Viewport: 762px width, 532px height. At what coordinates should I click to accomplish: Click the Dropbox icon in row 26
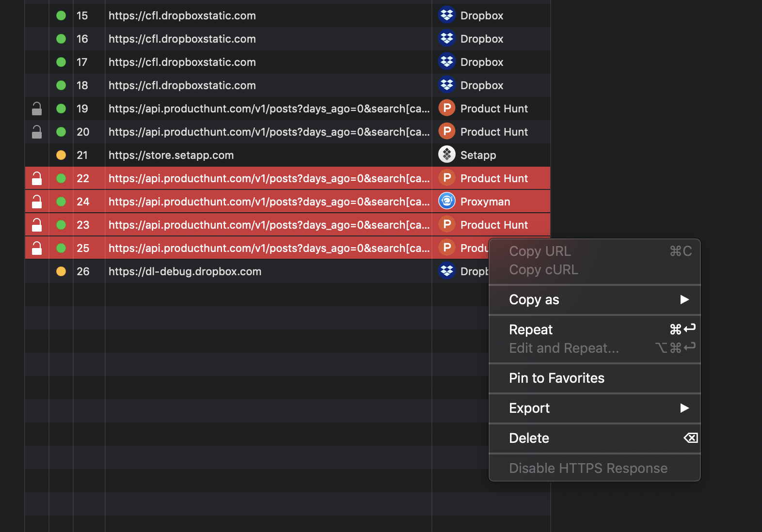[x=446, y=271]
